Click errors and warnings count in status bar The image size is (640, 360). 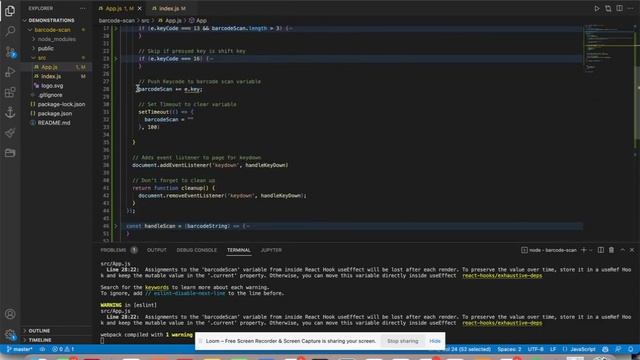coord(63,349)
